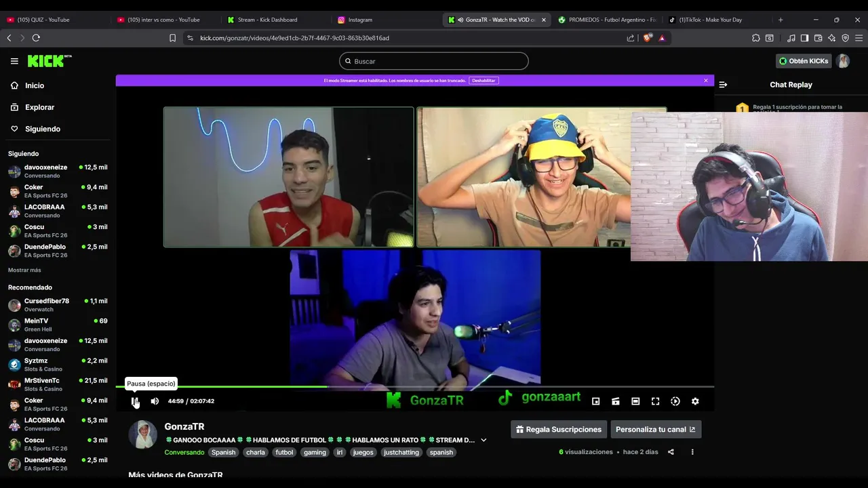Focus the Buscar search field
Image resolution: width=868 pixels, height=488 pixels.
(434, 61)
